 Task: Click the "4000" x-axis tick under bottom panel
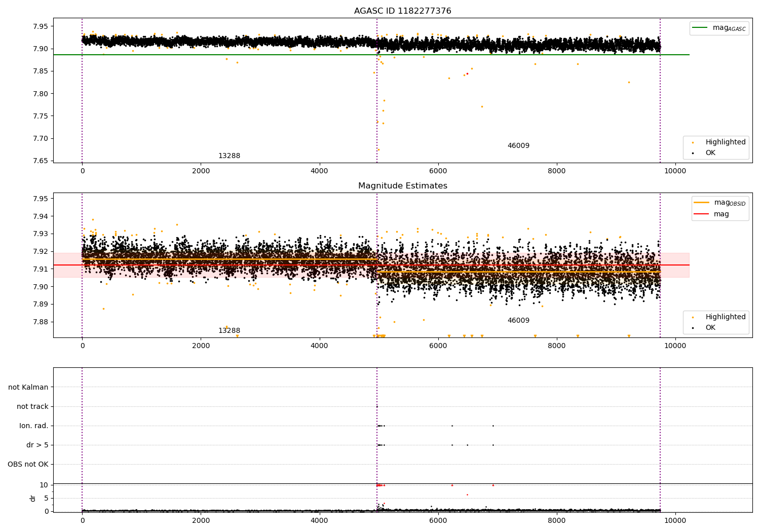[x=320, y=520]
